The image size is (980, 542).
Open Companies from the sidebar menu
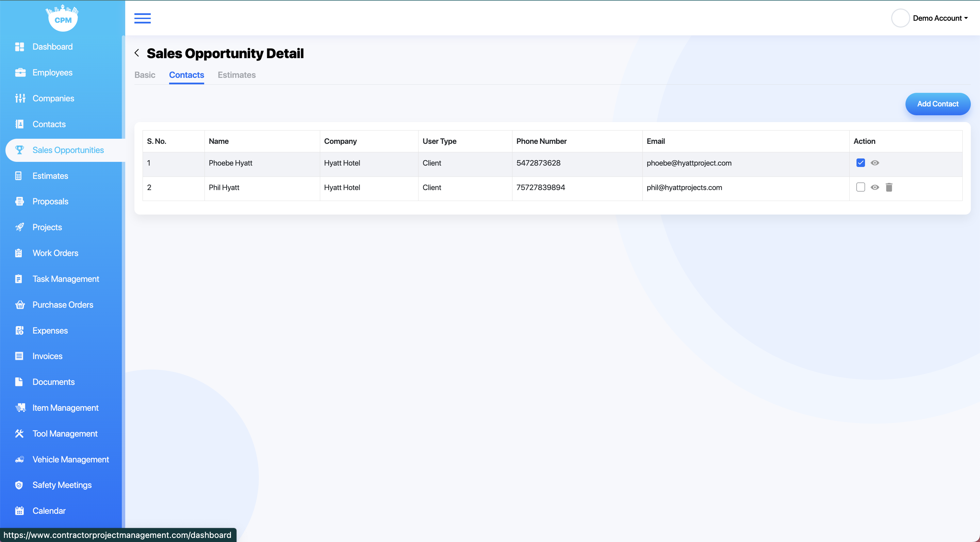click(x=53, y=99)
